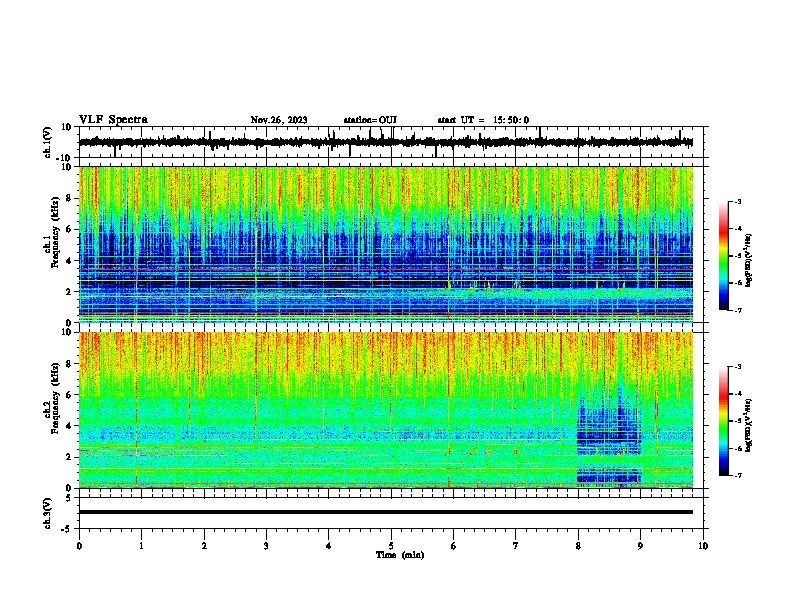Click the "-7" label on ch.2 color scale

click(737, 476)
